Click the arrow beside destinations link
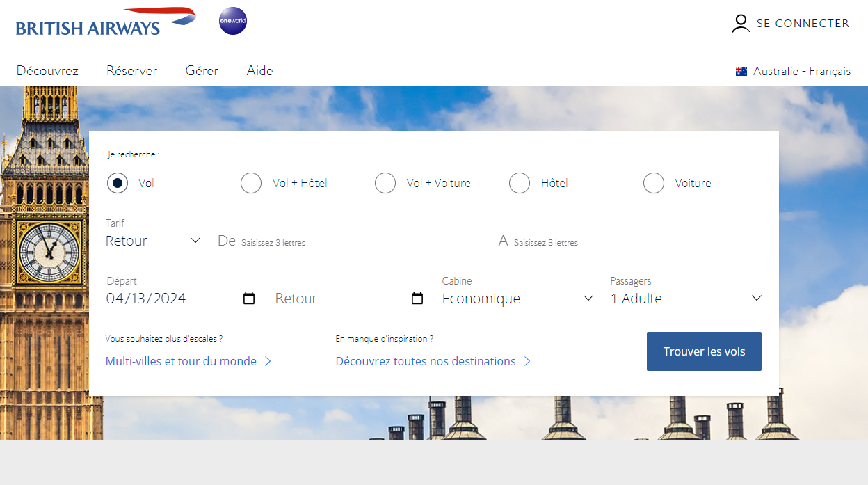Screen dimensions: 868x485 pos(527,361)
